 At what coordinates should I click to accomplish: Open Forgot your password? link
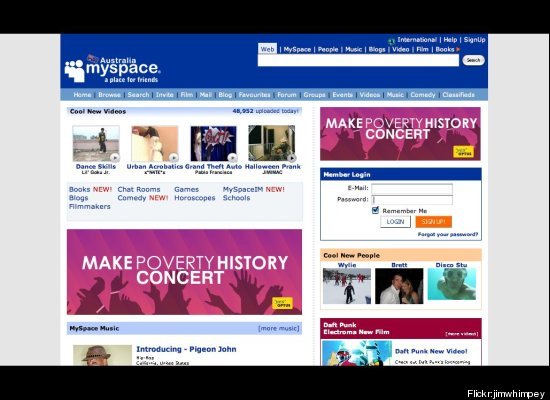coord(448,234)
